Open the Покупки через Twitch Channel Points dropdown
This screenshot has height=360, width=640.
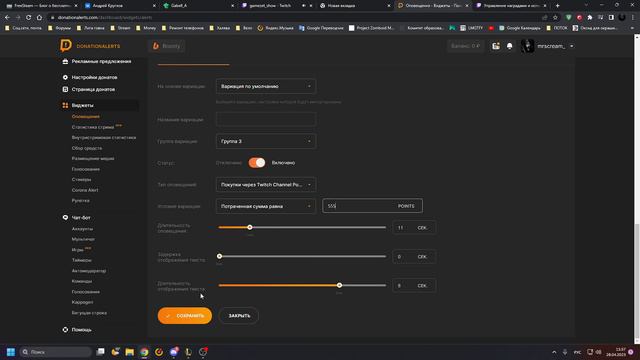[266, 184]
